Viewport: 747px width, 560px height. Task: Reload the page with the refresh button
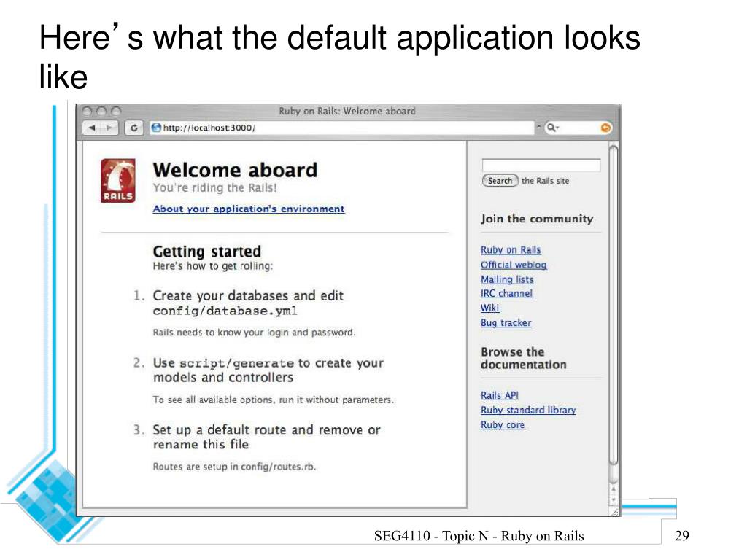click(x=134, y=128)
